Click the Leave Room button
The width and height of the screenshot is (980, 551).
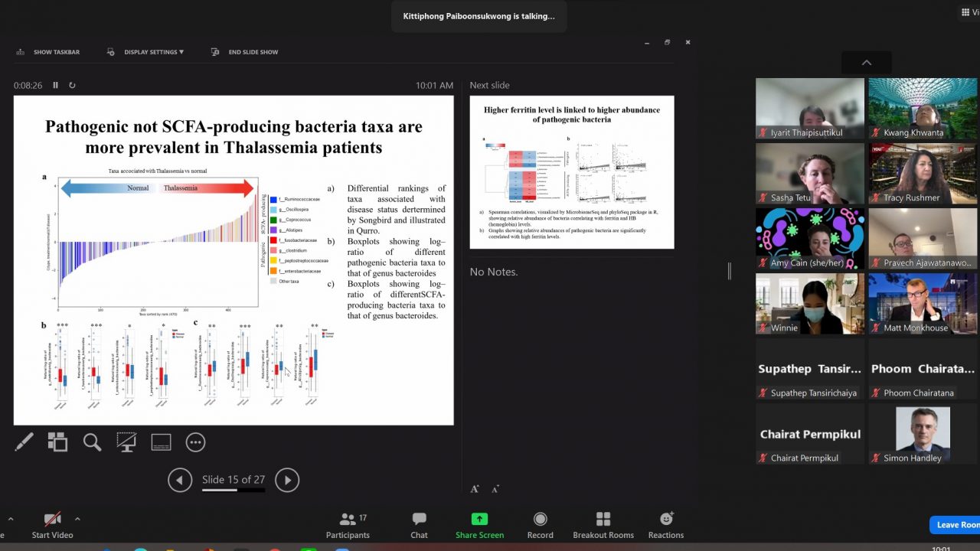pos(955,525)
